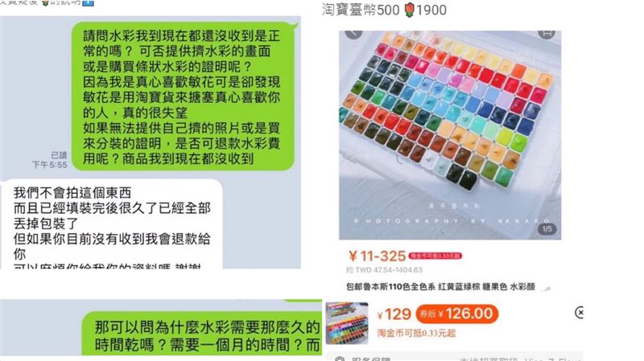Open the 110-color watercolor product photo

click(x=450, y=135)
